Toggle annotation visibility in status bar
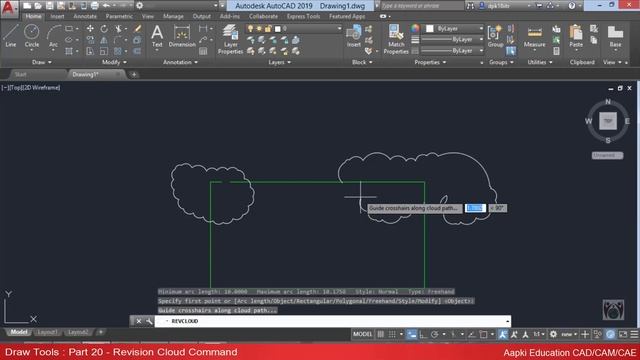Screen dimensions: 640x360 click(x=502, y=334)
